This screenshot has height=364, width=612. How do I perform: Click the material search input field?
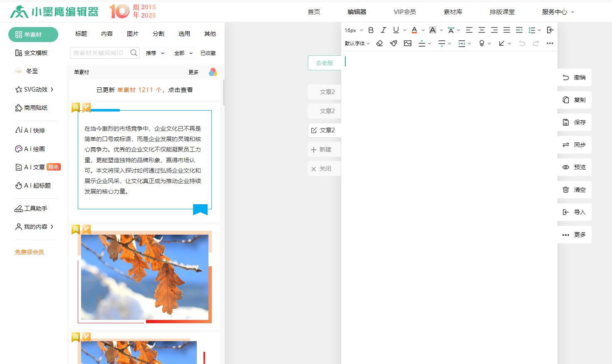(x=99, y=53)
